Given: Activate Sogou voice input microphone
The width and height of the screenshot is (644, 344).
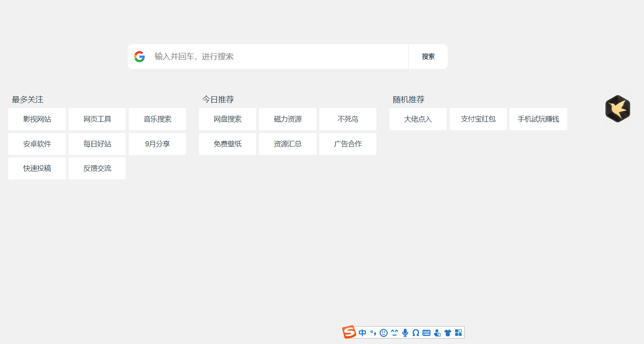Looking at the screenshot, I should click(x=405, y=333).
